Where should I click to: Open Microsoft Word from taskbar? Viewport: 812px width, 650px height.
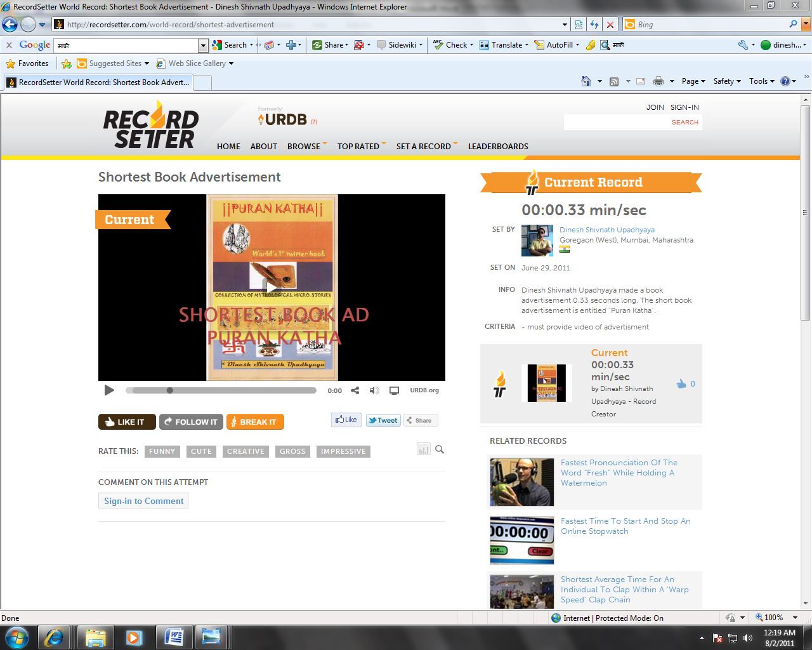pyautogui.click(x=173, y=637)
